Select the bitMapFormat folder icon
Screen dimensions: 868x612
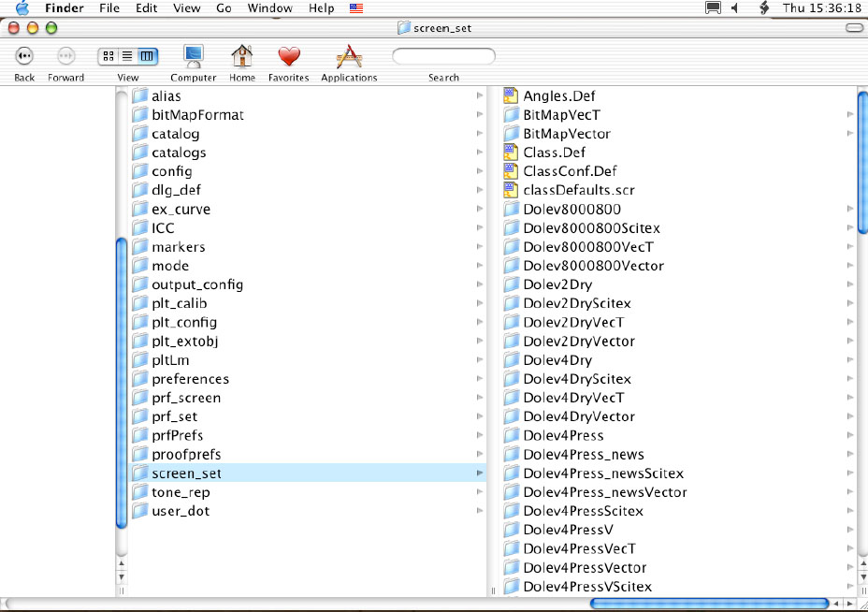point(140,115)
